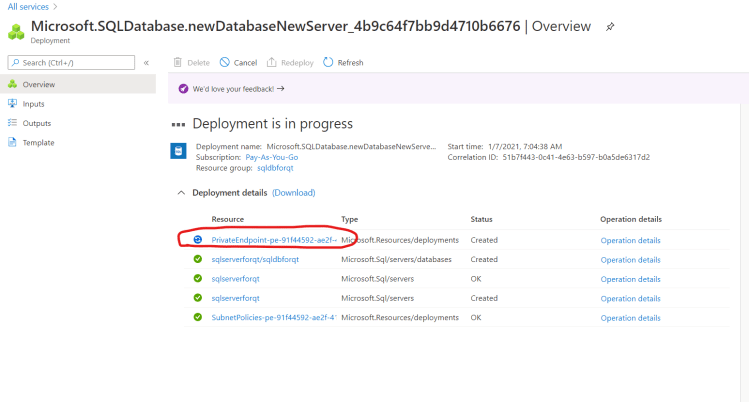Screen dimensions: 749x402
Task: Open Operation details for PrivateEndpoint row
Action: click(x=631, y=240)
